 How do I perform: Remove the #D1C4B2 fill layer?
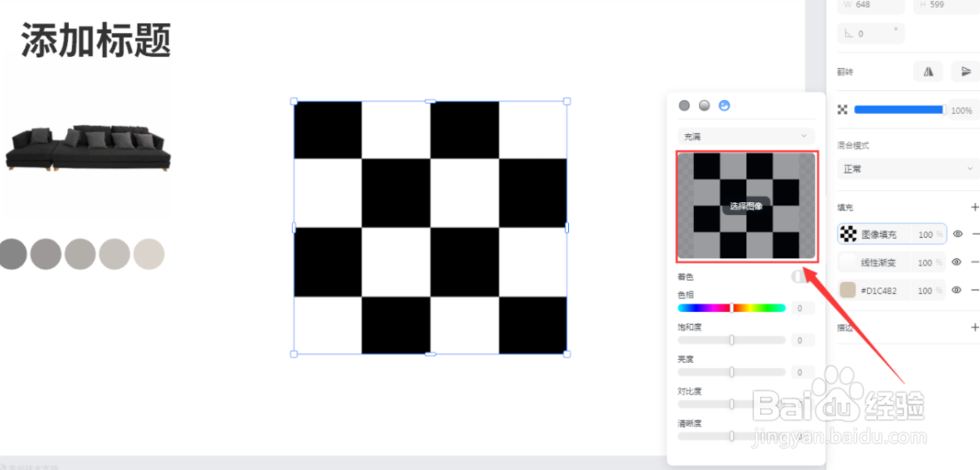(976, 291)
